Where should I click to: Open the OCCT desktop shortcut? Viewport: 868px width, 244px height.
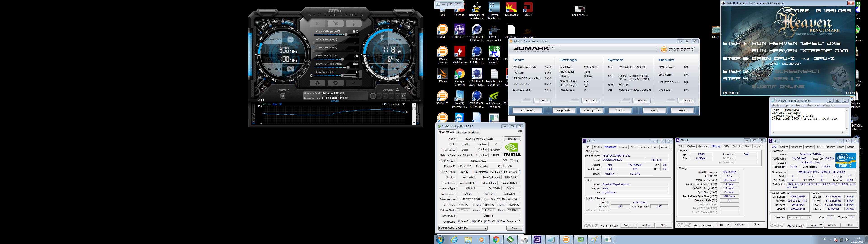[x=528, y=9]
